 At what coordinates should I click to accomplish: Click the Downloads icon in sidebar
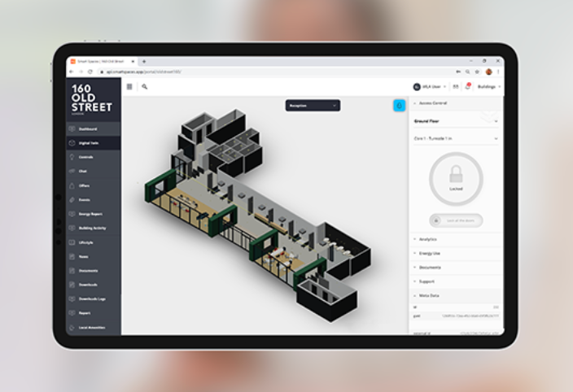click(x=72, y=285)
